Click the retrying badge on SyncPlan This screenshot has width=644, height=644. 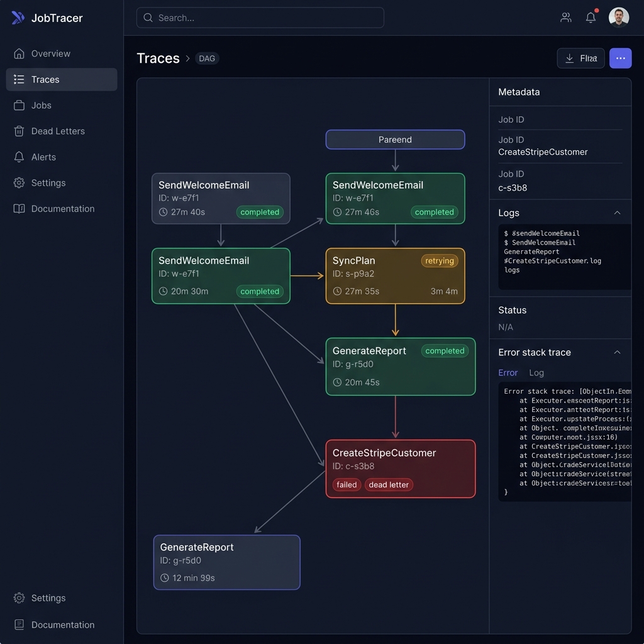click(440, 261)
